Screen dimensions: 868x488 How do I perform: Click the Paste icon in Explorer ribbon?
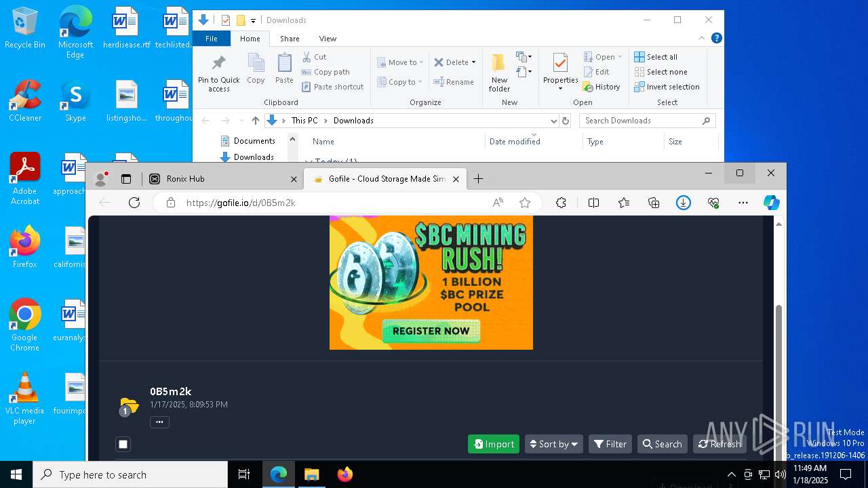pos(284,69)
